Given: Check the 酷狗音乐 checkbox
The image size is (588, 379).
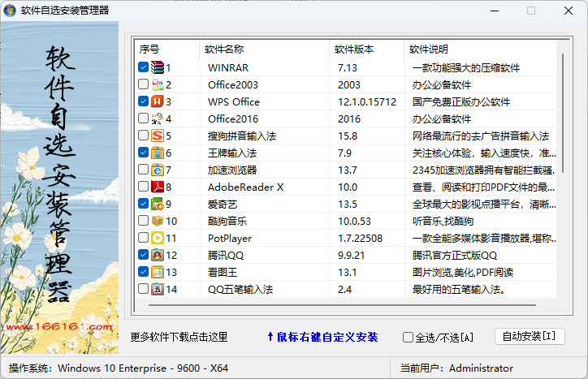Looking at the screenshot, I should (143, 221).
